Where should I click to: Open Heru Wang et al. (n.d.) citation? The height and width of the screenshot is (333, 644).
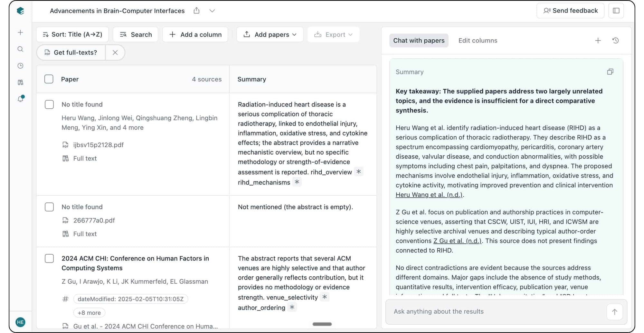(x=429, y=195)
